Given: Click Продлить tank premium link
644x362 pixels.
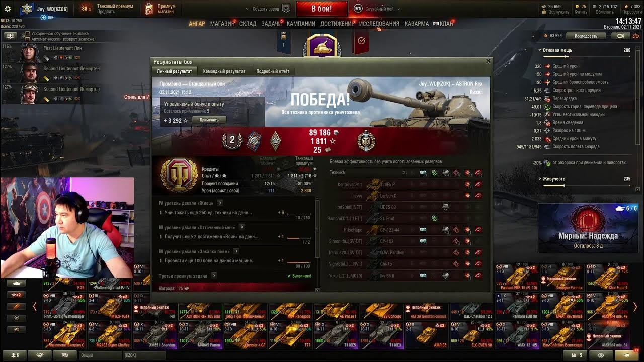Looking at the screenshot, I should pyautogui.click(x=106, y=12).
